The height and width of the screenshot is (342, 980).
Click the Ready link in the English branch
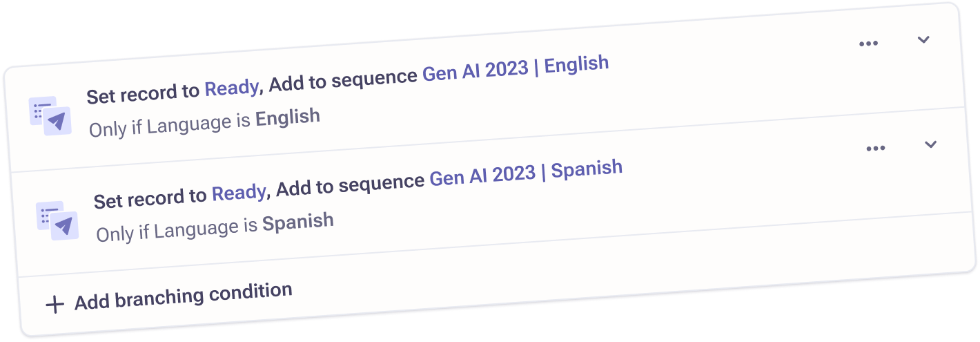click(231, 88)
